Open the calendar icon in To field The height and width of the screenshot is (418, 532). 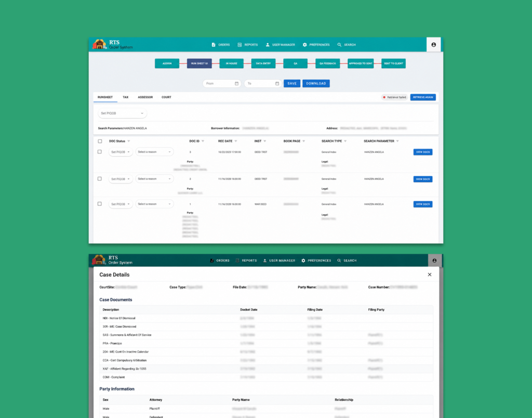point(277,84)
